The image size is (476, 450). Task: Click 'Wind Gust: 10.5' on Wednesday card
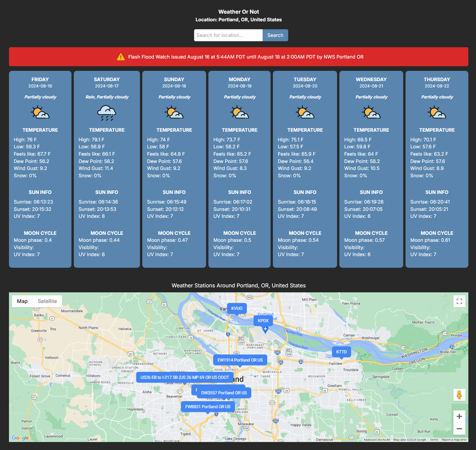pos(362,168)
